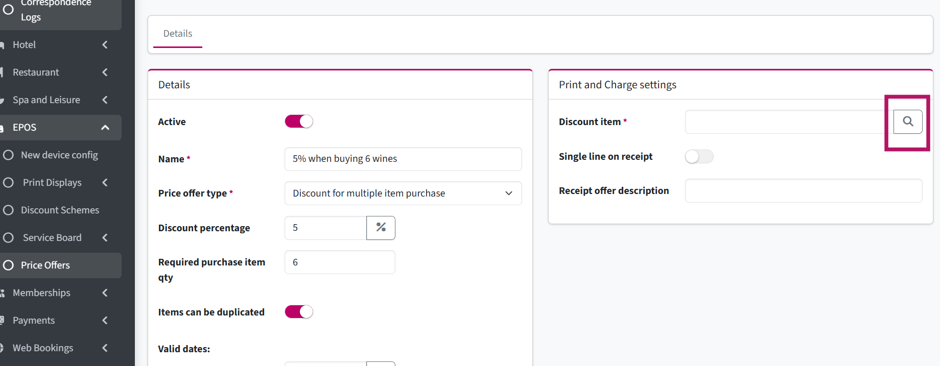Click the Web Bookings menu label
The width and height of the screenshot is (940, 366).
43,348
